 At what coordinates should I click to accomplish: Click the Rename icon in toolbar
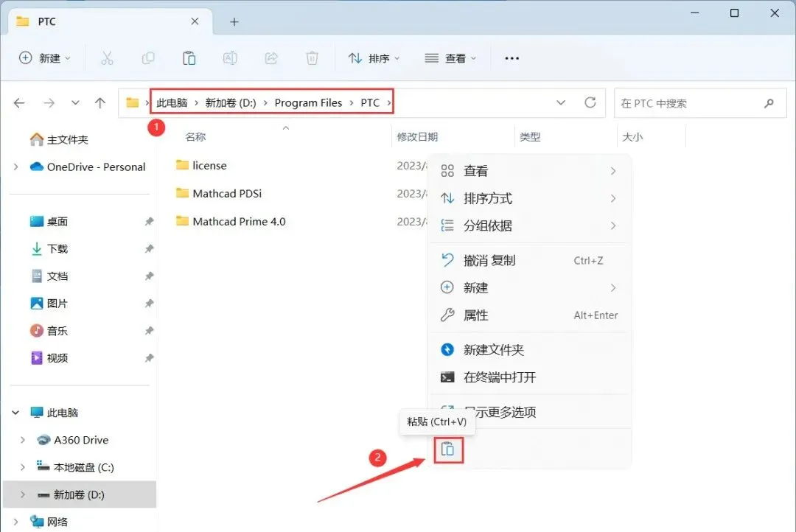click(230, 58)
